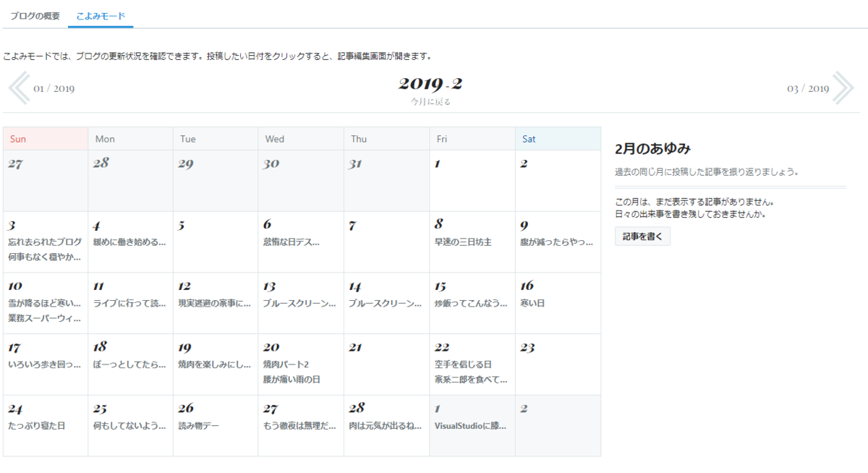Viewport: 868px width, 473px height.
Task: Open post 炒飯ってこんなう… on February 15
Action: pyautogui.click(x=471, y=303)
